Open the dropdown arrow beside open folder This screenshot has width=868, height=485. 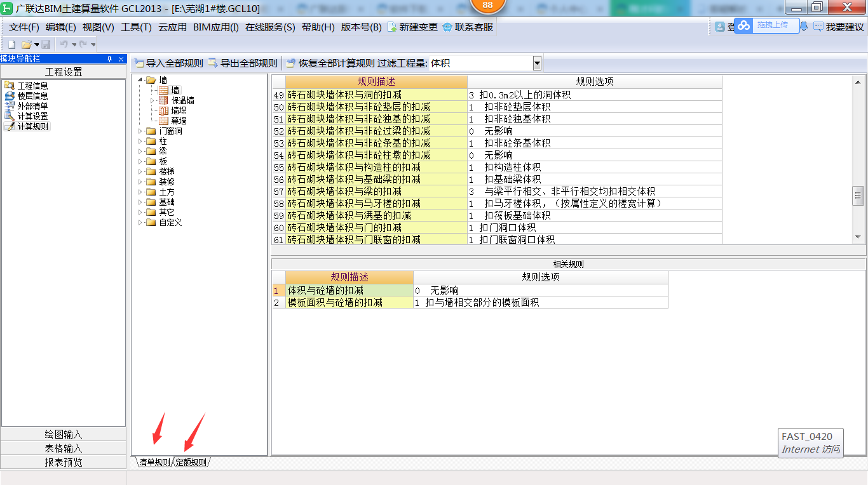pyautogui.click(x=37, y=44)
